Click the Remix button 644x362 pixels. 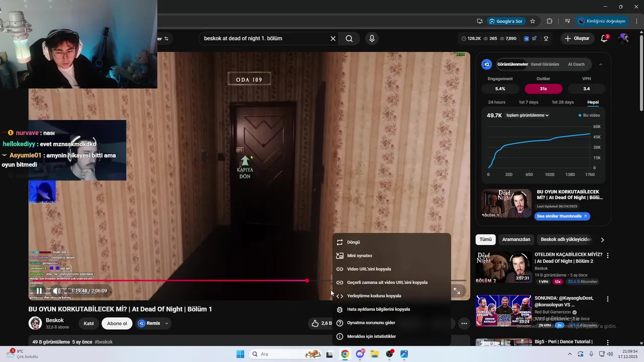click(x=149, y=323)
